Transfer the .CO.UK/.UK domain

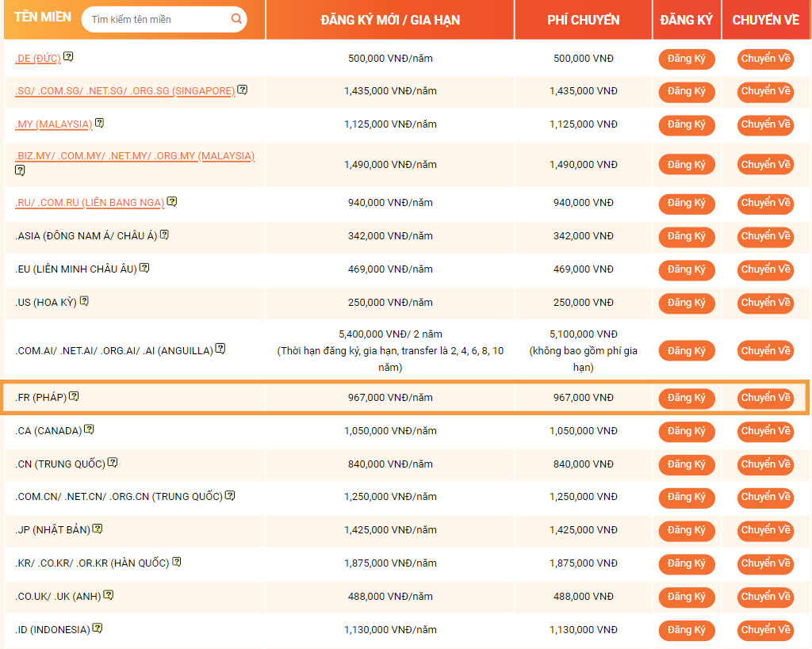pyautogui.click(x=765, y=597)
